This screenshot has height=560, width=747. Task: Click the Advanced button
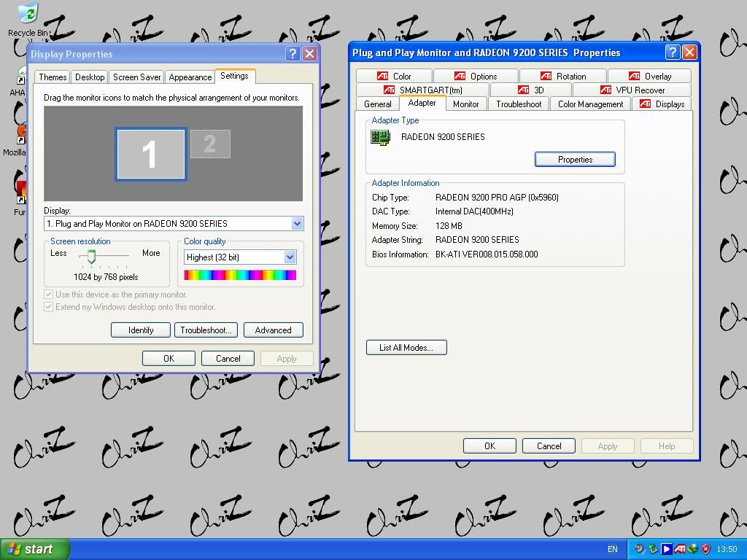[x=273, y=330]
